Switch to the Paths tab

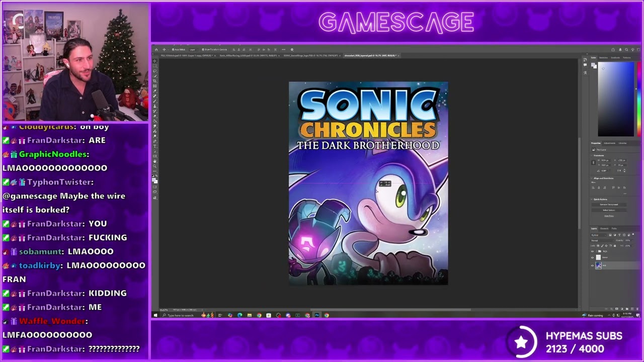click(614, 228)
